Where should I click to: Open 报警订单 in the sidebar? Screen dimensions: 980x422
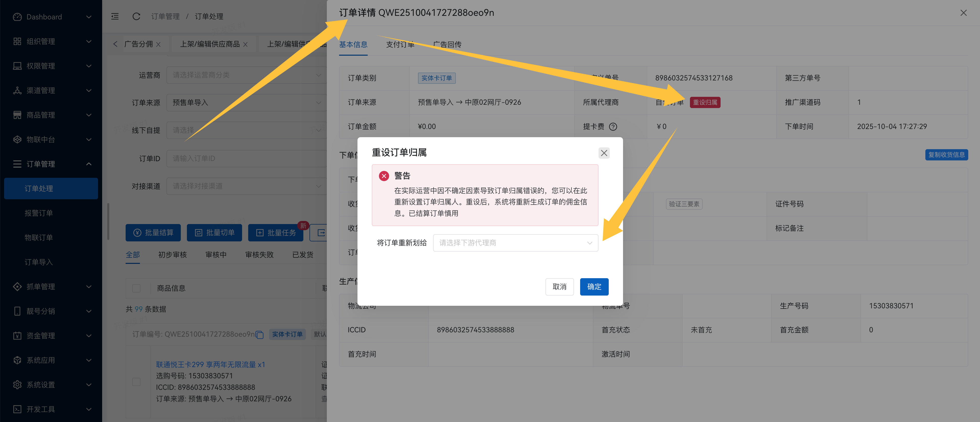pos(39,213)
